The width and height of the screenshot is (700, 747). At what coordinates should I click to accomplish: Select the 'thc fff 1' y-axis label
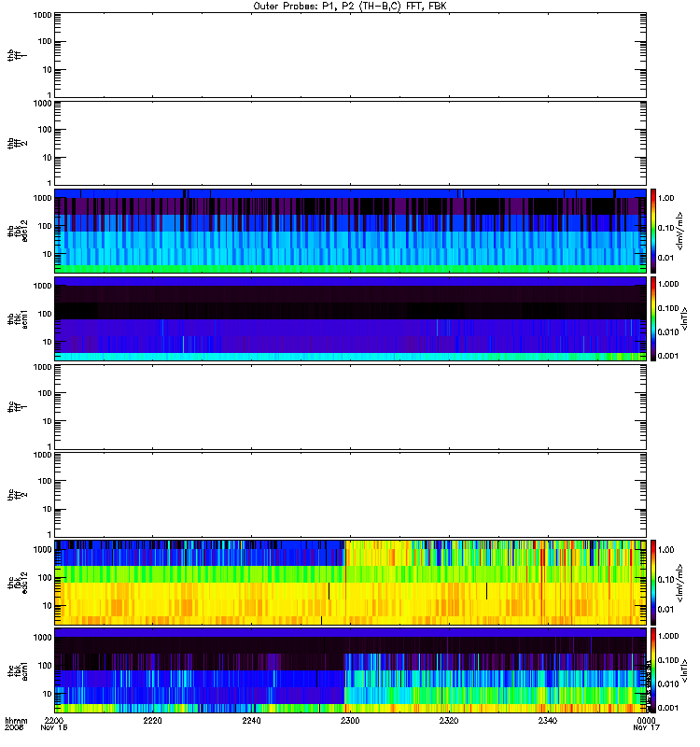17,407
